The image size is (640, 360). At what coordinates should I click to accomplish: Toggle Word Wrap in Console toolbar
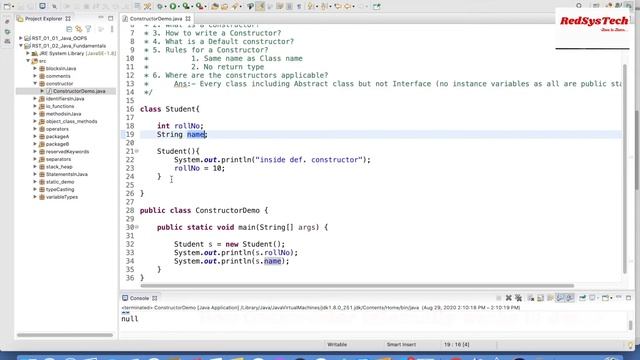tap(550, 298)
